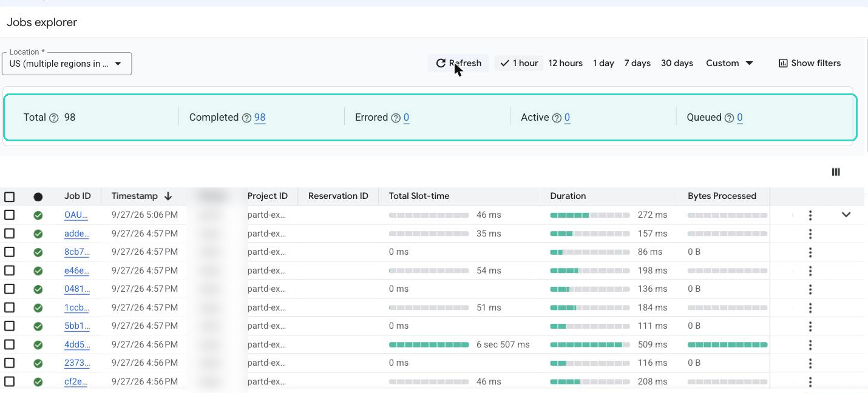Toggle the select-all header checkbox
868x393 pixels.
(9, 196)
